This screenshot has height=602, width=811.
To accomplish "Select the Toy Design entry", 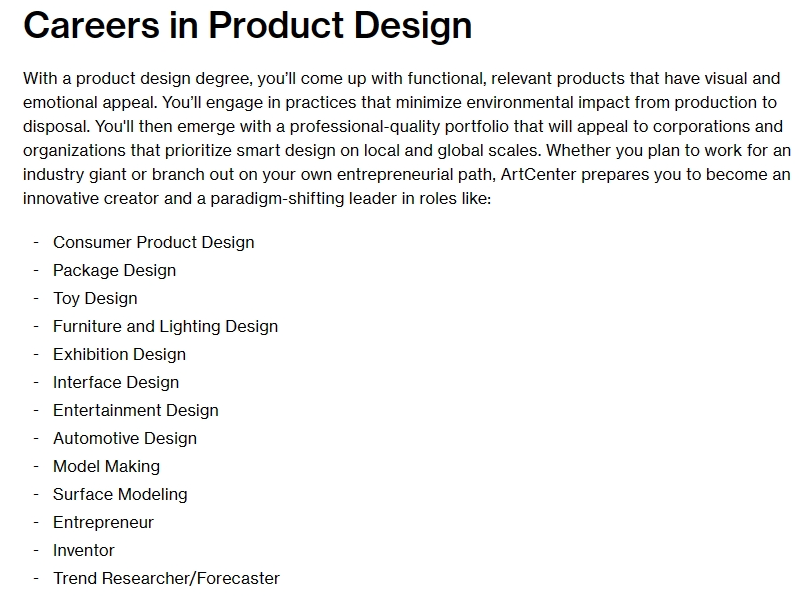I will pos(95,298).
